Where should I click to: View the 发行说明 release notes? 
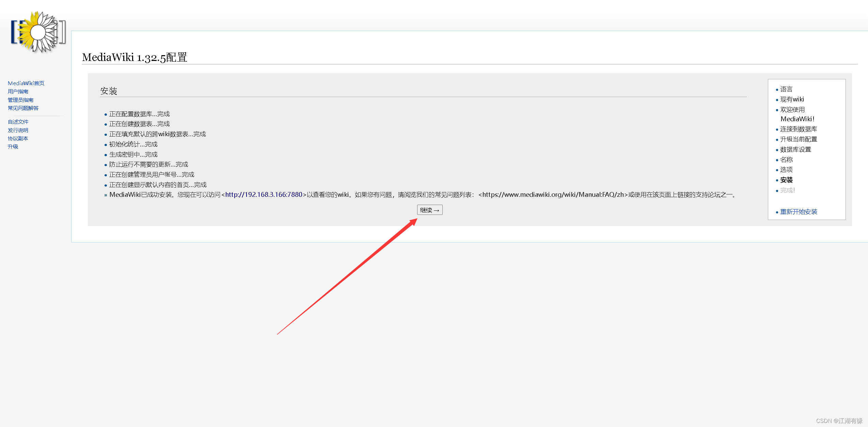pos(18,130)
